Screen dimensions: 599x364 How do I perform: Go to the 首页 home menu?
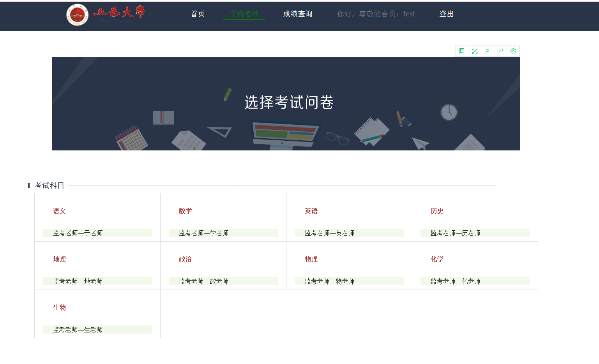(x=198, y=14)
